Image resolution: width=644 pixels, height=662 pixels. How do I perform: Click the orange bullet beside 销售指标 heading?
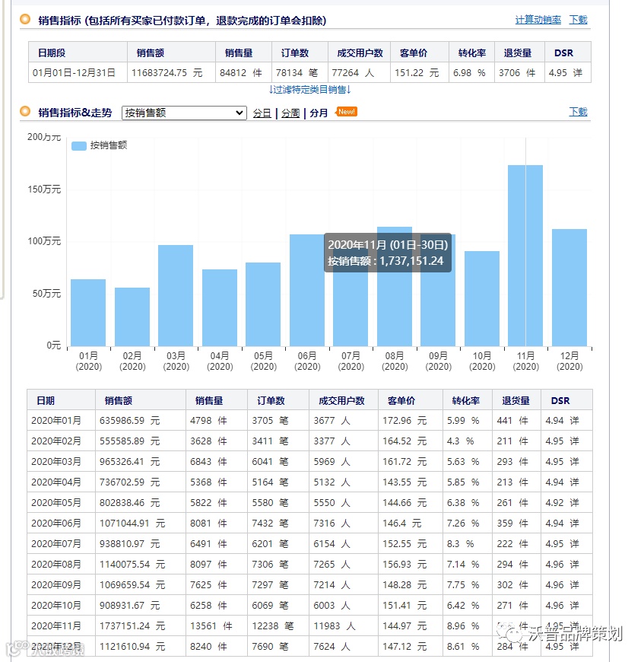[x=25, y=20]
